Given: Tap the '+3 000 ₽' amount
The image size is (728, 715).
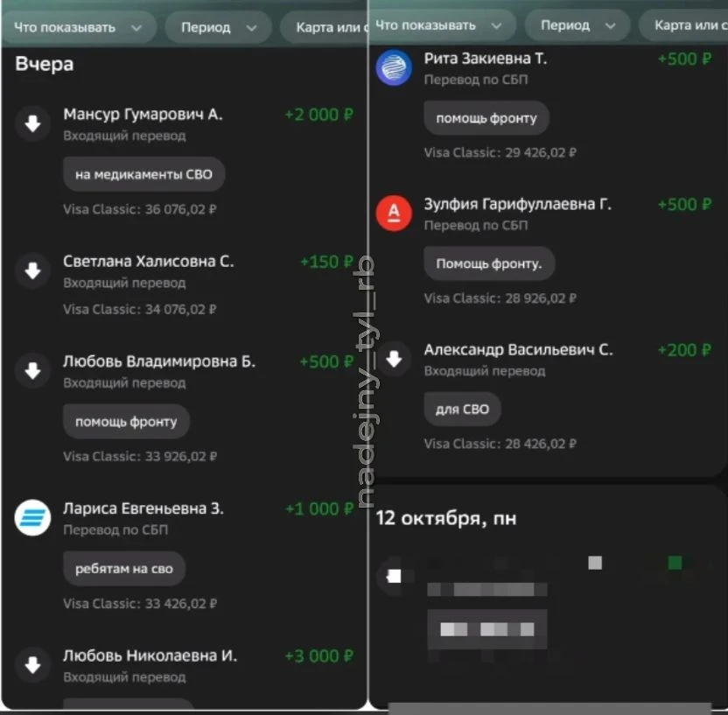Looking at the screenshot, I should [x=319, y=656].
